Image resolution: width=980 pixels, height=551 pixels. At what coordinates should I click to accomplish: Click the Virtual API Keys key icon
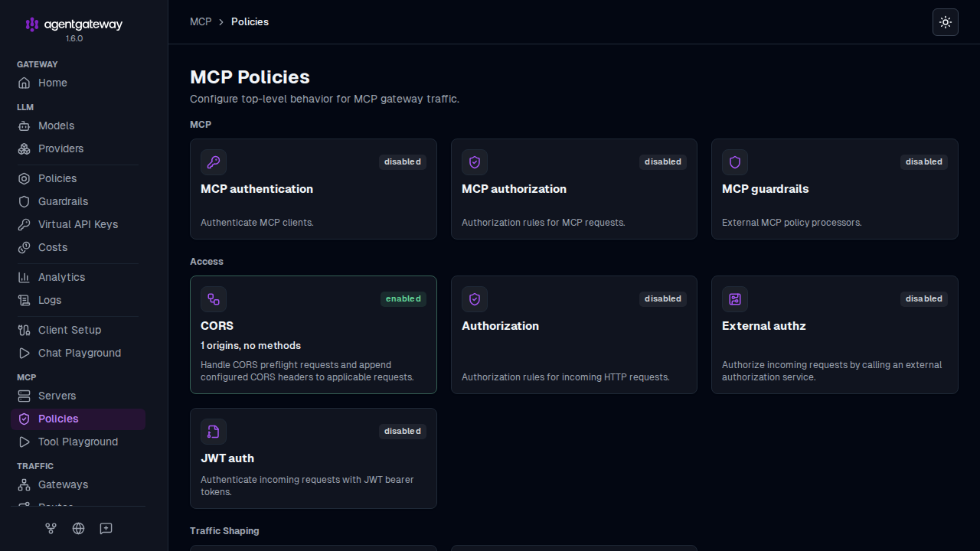tap(24, 224)
